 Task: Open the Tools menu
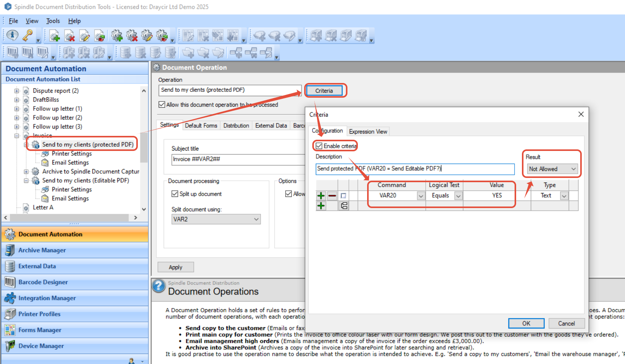53,21
